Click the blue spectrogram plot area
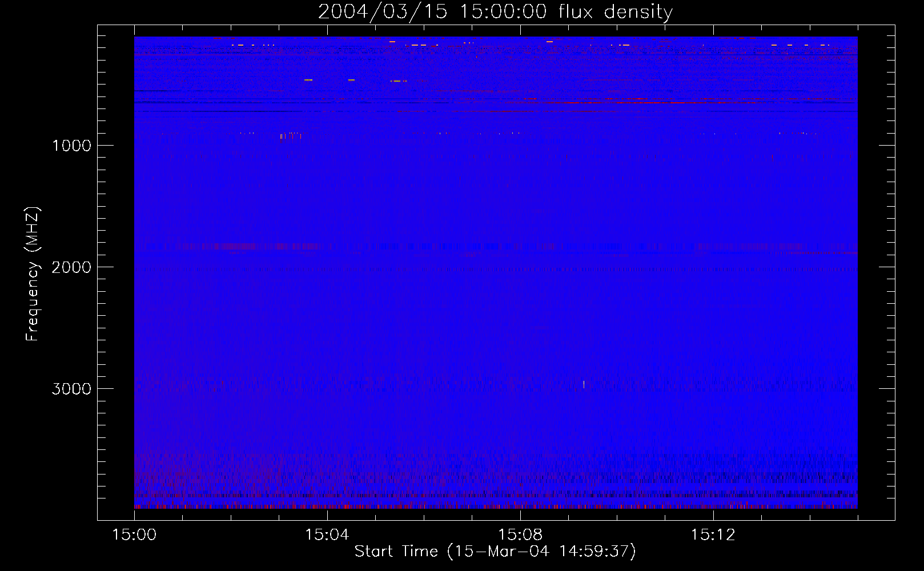Image resolution: width=924 pixels, height=571 pixels. tap(496, 272)
